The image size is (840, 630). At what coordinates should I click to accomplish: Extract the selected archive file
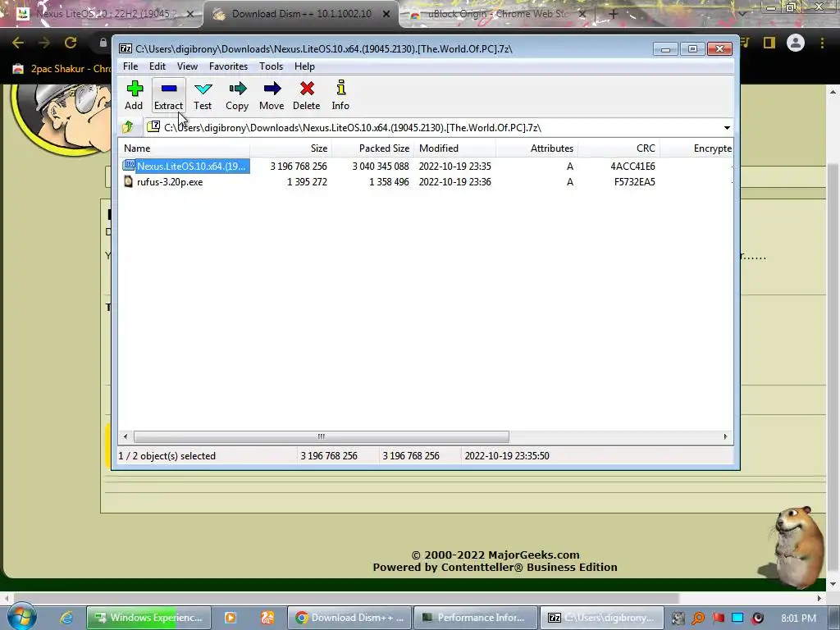pos(169,95)
